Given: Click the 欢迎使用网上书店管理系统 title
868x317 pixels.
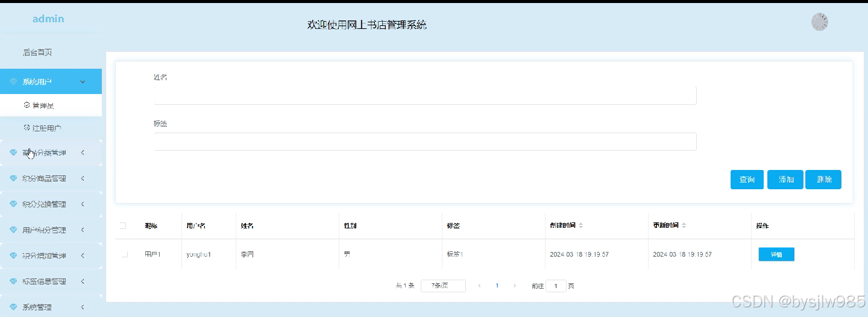Looking at the screenshot, I should pyautogui.click(x=367, y=25).
